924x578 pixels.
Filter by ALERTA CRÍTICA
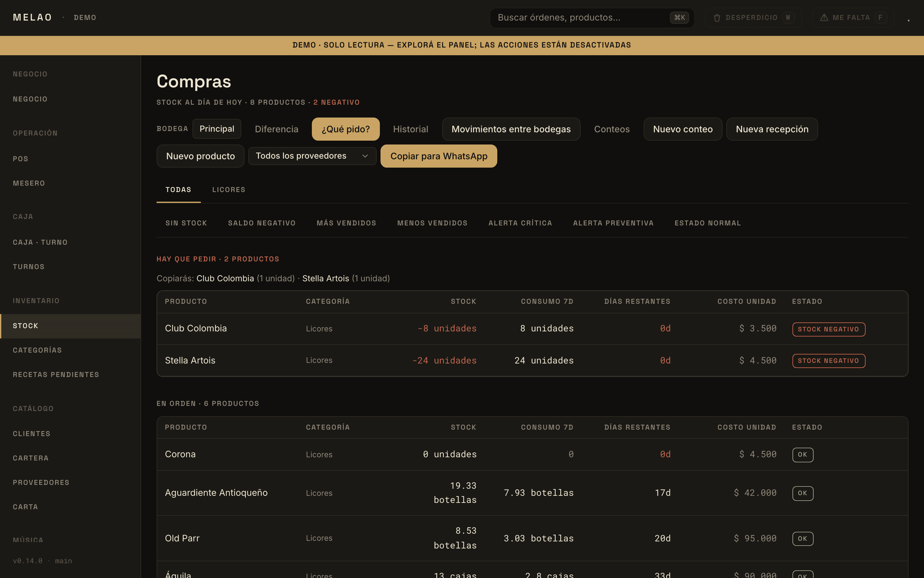(x=520, y=223)
